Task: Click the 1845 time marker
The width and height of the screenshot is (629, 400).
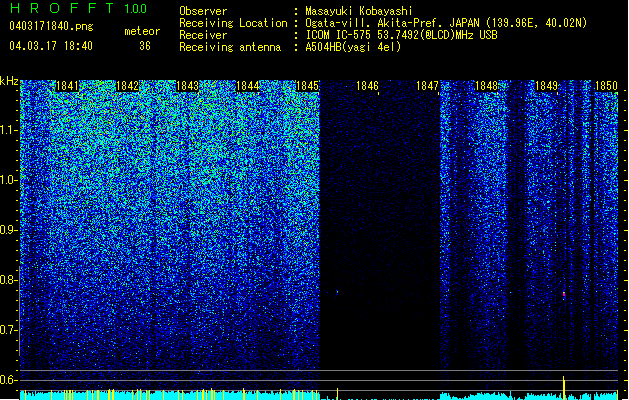Action: [307, 86]
